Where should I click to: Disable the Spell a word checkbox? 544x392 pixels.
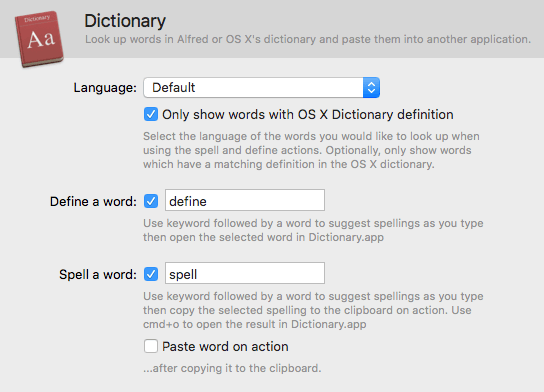151,274
